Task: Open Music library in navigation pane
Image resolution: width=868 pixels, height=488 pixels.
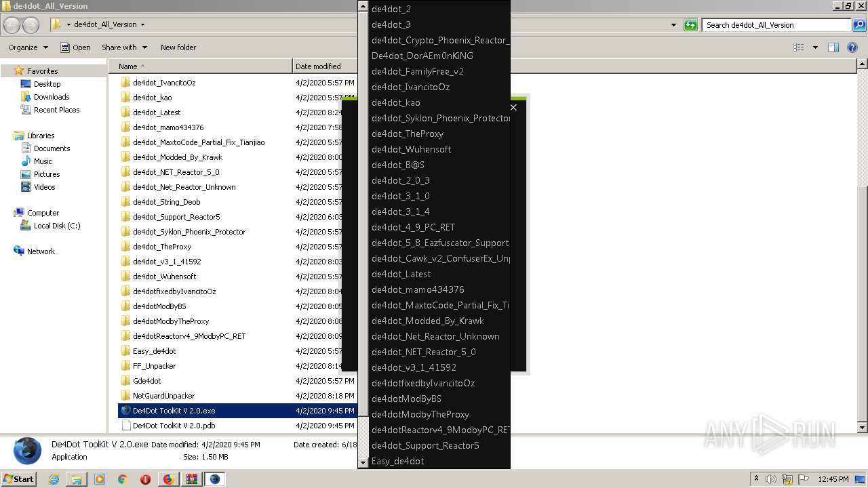Action: point(43,161)
